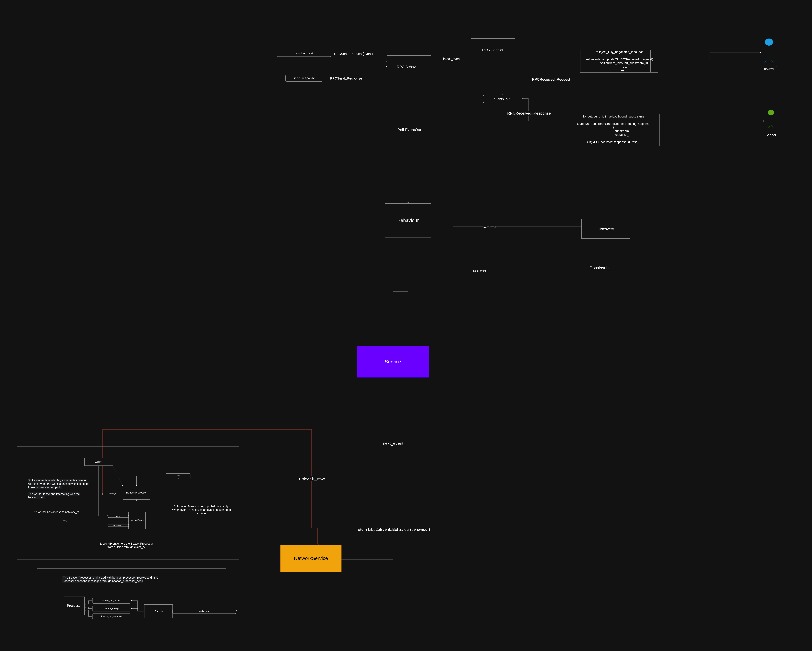Select the RPC Behaviour box

409,67
